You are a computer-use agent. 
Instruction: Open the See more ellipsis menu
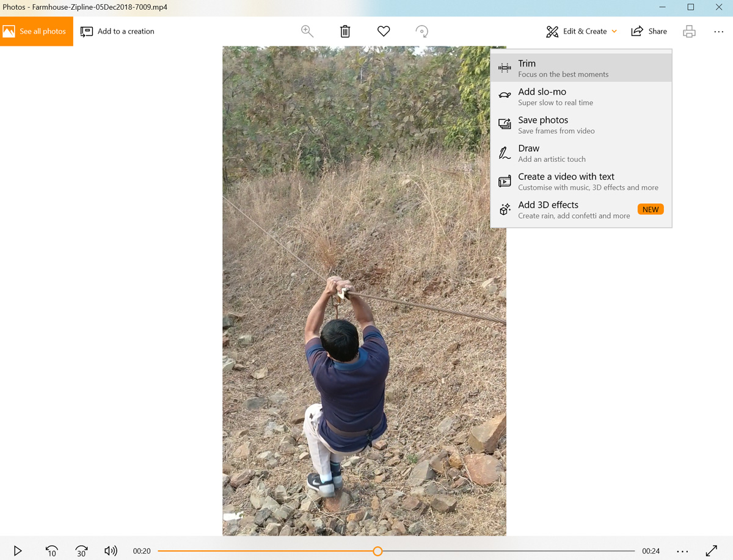tap(718, 31)
